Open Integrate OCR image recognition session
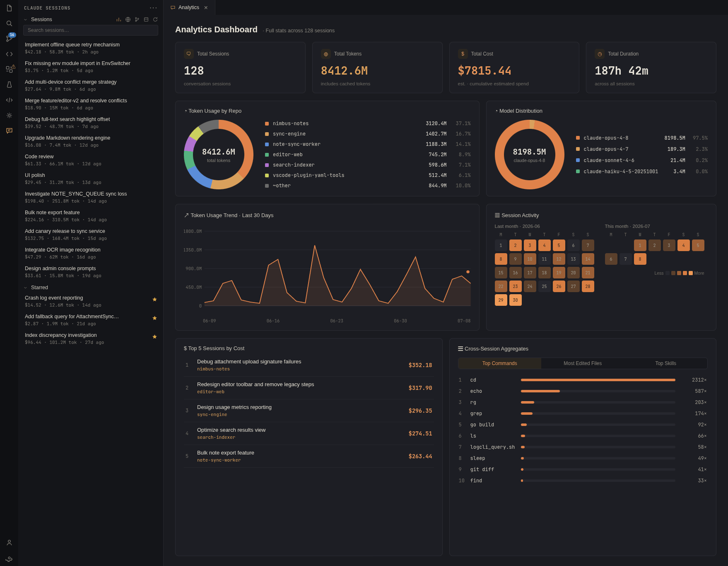 click(91, 253)
